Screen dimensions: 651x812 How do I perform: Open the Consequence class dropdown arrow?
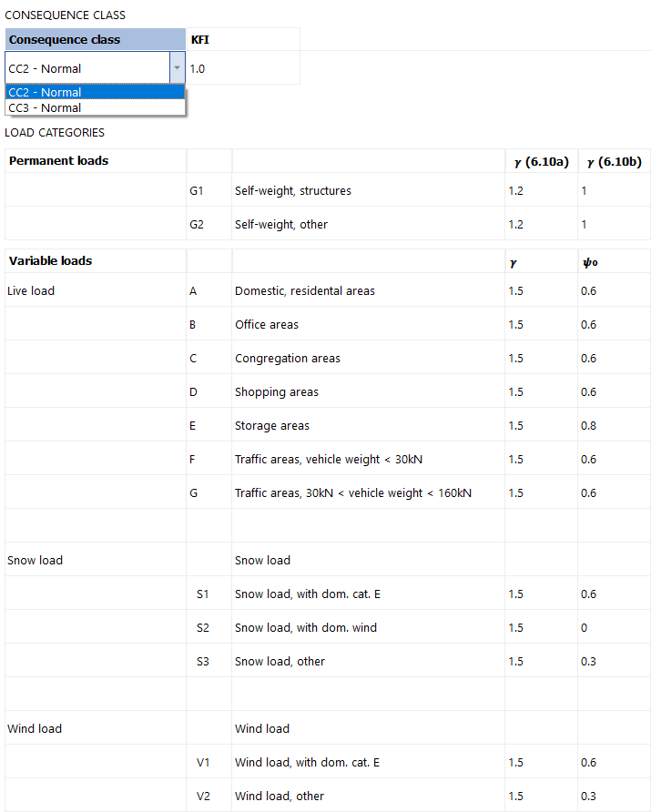pos(178,68)
